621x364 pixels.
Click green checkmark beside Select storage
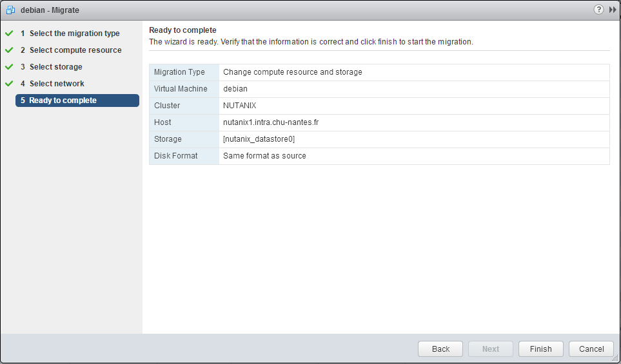click(9, 67)
